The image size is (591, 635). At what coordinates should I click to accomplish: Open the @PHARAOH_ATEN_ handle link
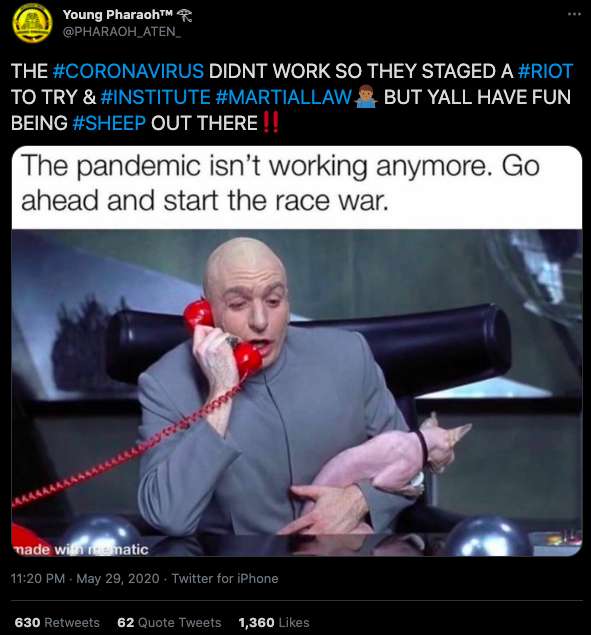[x=122, y=32]
